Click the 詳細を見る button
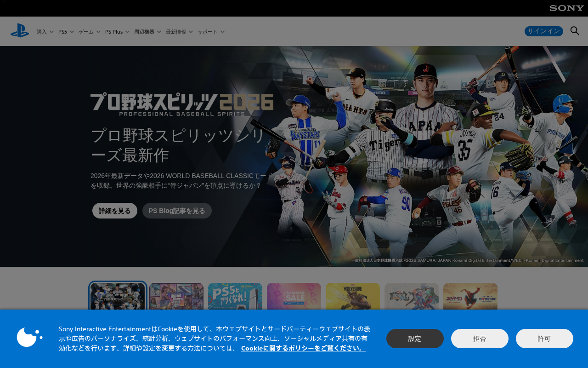 (115, 211)
